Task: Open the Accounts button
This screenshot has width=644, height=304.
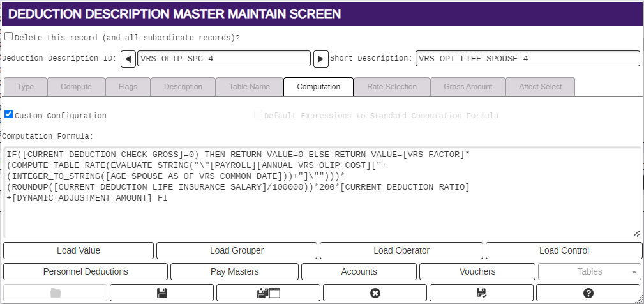Action: point(359,271)
